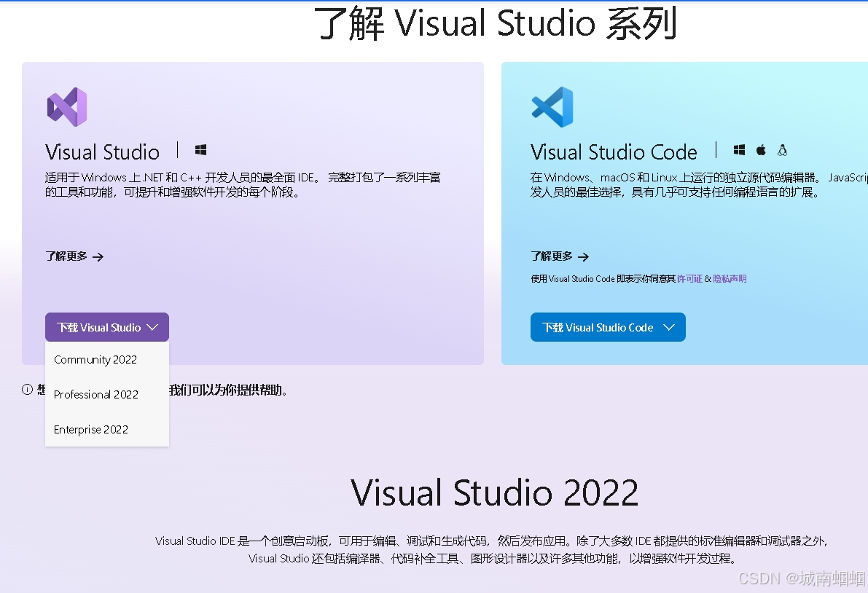Click the info icon near the help message
Screen dimensions: 868x593
tap(26, 390)
